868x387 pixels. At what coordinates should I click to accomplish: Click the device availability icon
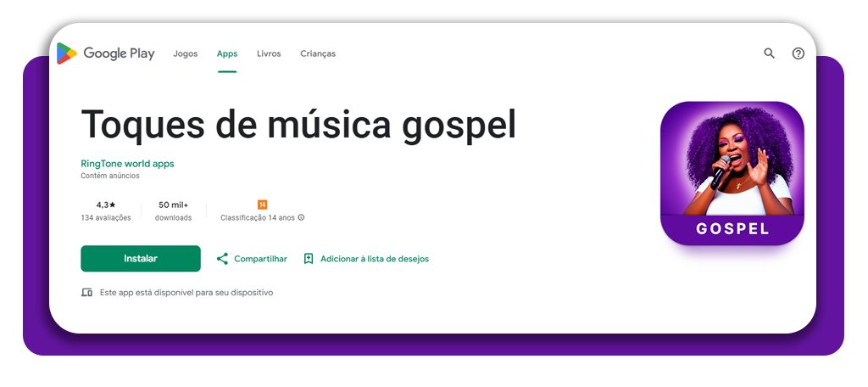(87, 292)
